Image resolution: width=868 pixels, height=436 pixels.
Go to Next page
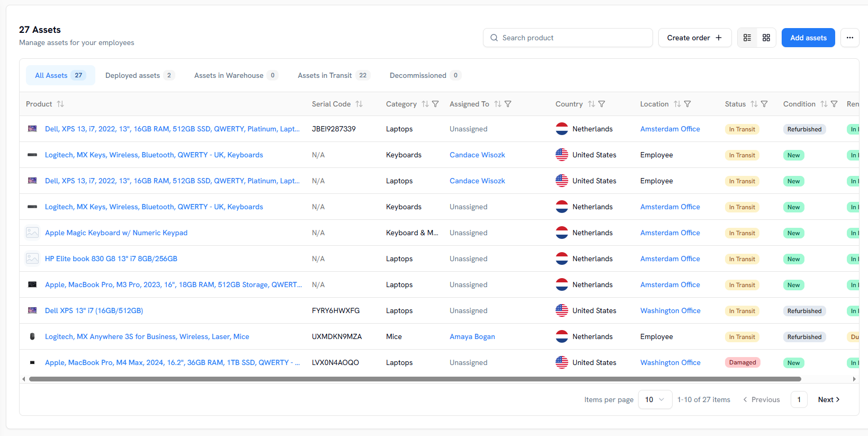[829, 399]
